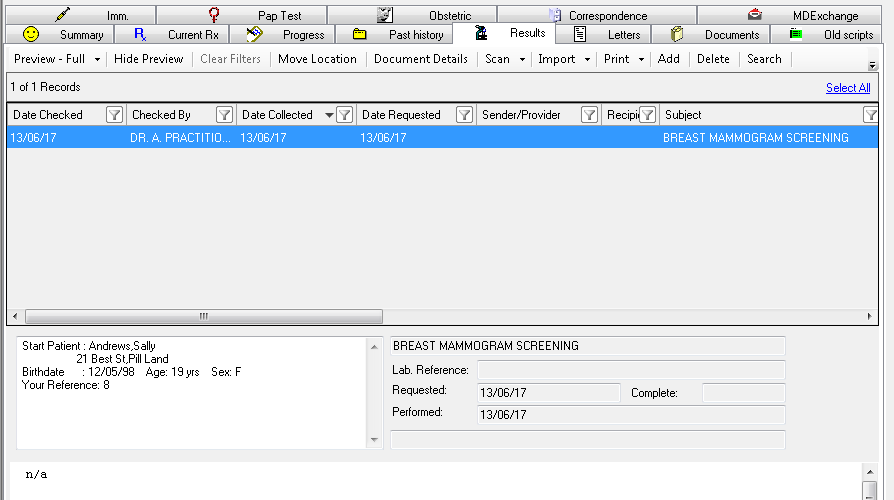Image resolution: width=894 pixels, height=500 pixels.
Task: Click the horizontal scrollbar thumb in results list
Action: [204, 316]
